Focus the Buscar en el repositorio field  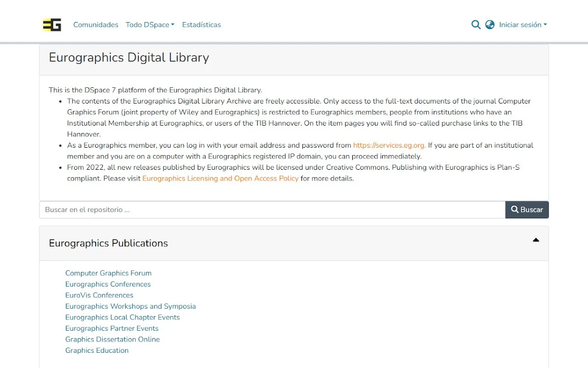pyautogui.click(x=272, y=210)
